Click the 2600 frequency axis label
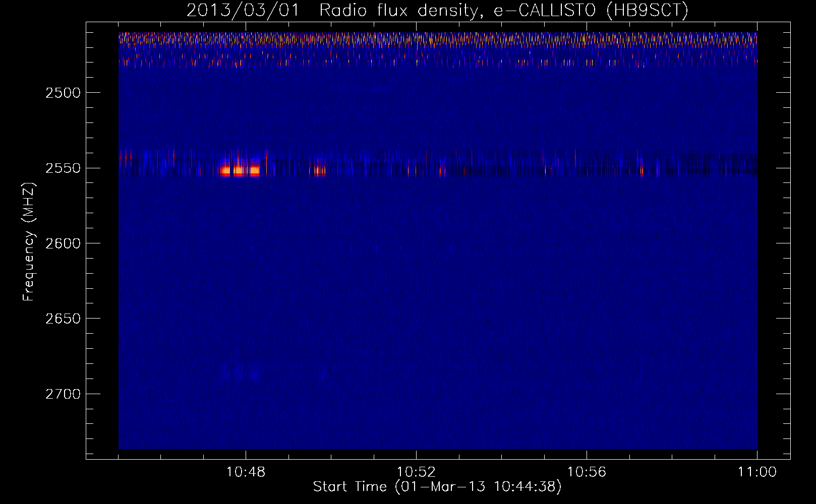 63,243
